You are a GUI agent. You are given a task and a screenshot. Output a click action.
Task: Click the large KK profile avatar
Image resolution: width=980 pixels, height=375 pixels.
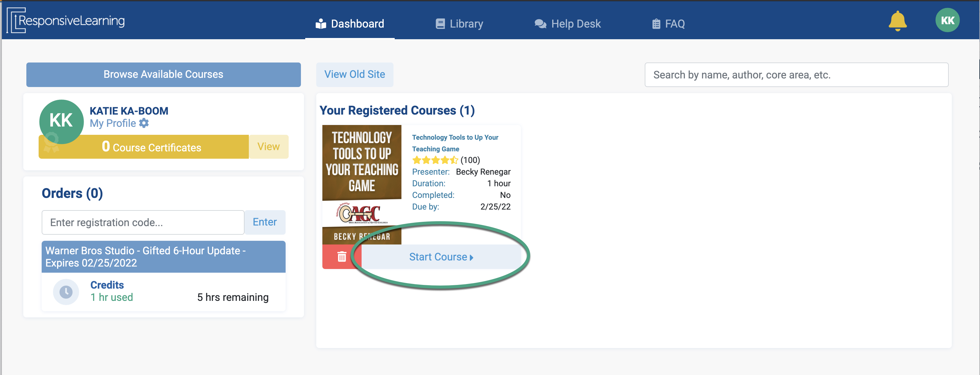pyautogui.click(x=61, y=121)
